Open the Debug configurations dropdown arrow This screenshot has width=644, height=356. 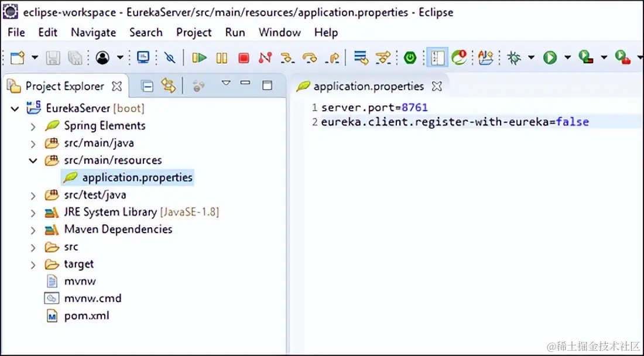531,57
